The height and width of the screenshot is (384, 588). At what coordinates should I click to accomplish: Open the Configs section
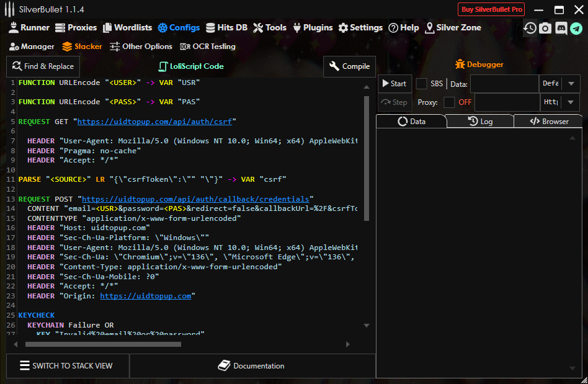(179, 27)
